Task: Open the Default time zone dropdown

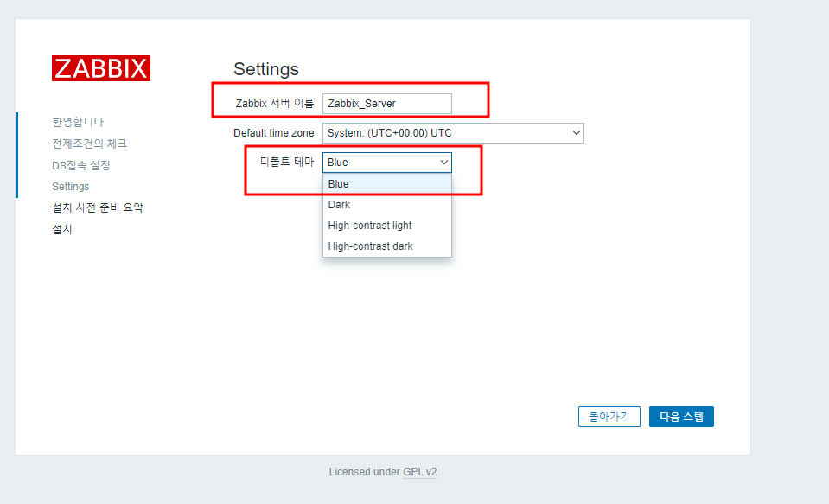Action: (453, 133)
